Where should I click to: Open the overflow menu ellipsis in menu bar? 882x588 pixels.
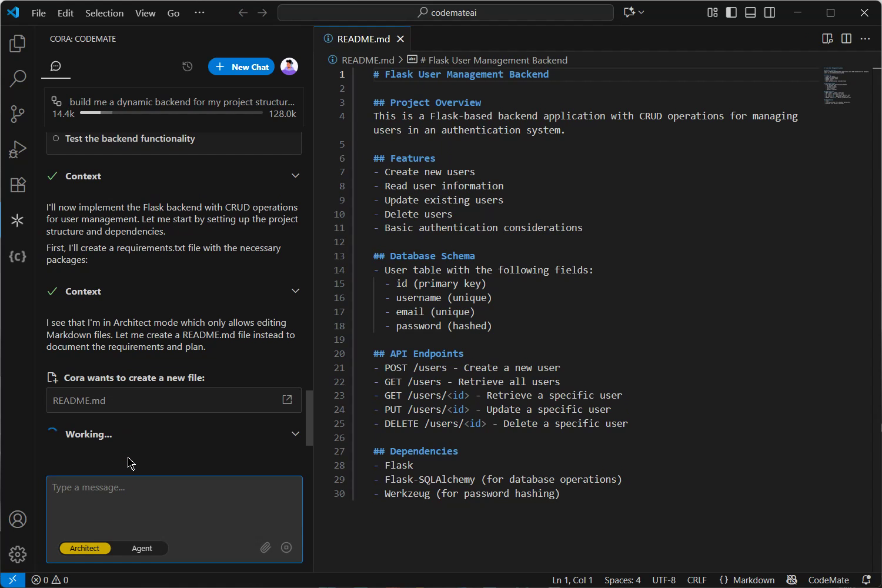(x=199, y=12)
